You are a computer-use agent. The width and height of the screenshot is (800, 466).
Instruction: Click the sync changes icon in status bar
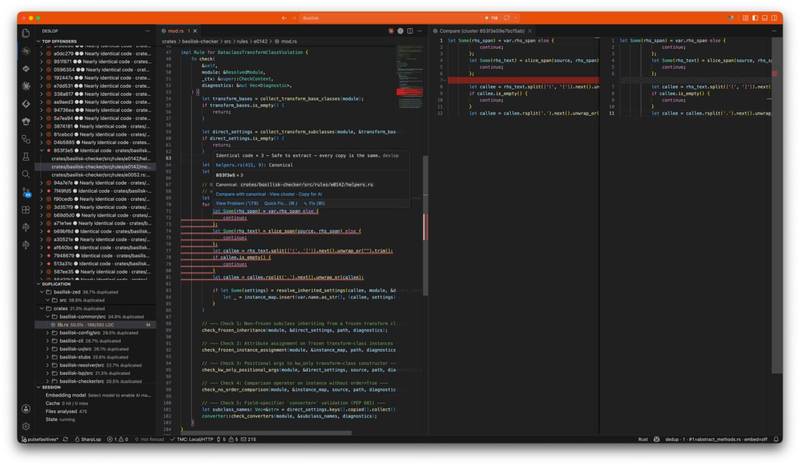pyautogui.click(x=65, y=439)
